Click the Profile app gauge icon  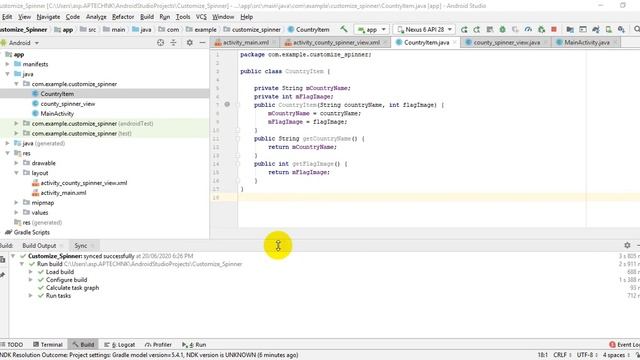pyautogui.click(x=528, y=29)
